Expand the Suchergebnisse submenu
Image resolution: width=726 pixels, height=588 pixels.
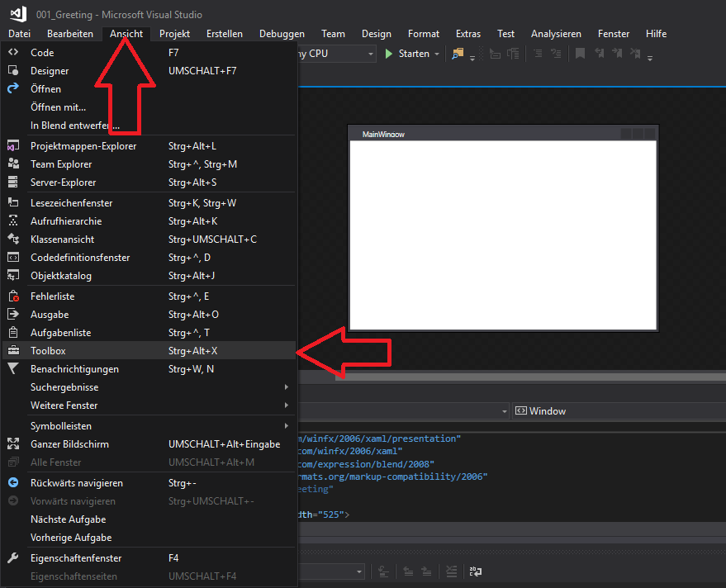149,387
